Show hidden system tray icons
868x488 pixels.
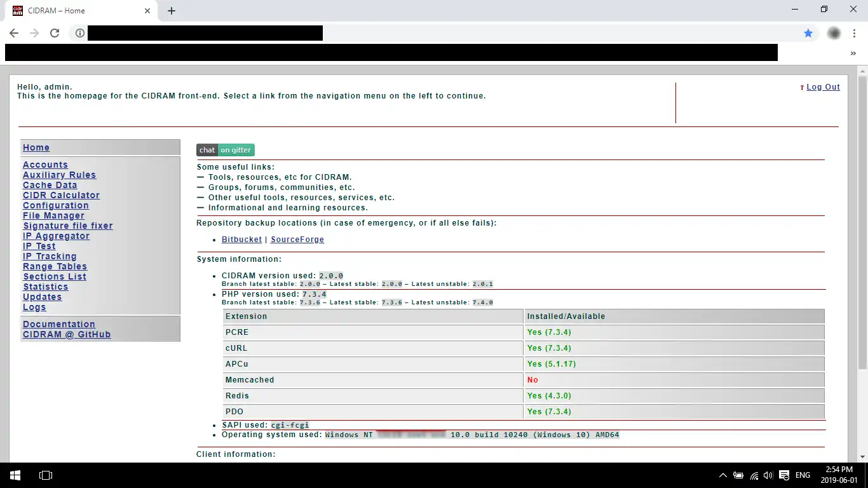[x=723, y=475]
